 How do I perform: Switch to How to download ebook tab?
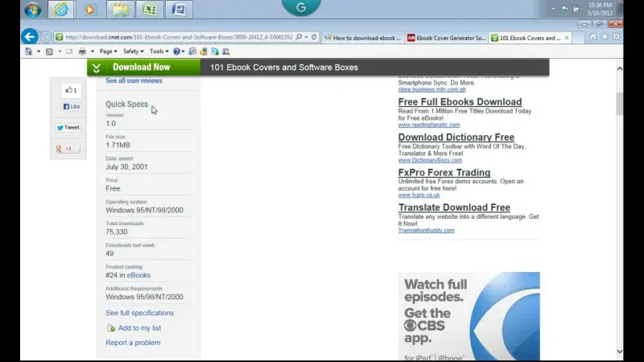point(363,38)
